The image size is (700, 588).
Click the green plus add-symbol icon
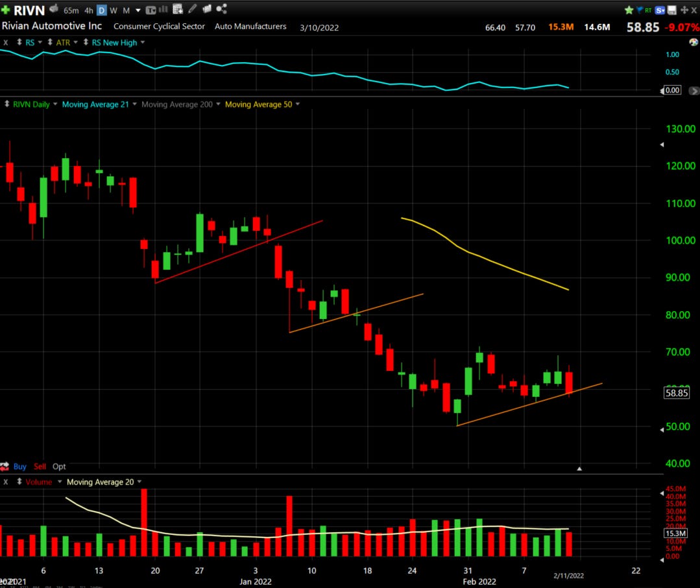click(x=5, y=10)
